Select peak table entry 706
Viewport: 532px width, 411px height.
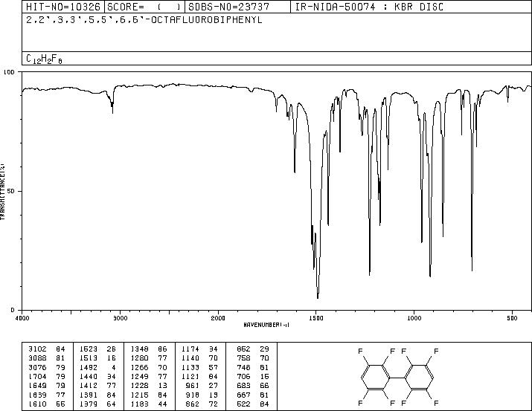coord(253,376)
